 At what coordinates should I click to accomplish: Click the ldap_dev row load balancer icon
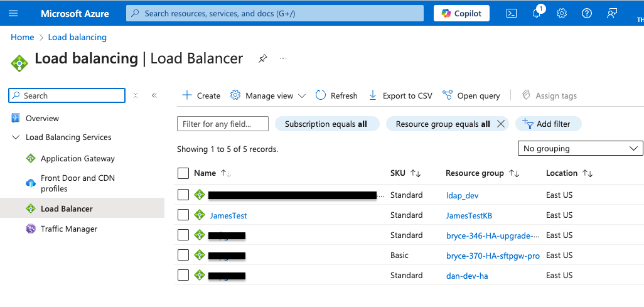(x=200, y=195)
